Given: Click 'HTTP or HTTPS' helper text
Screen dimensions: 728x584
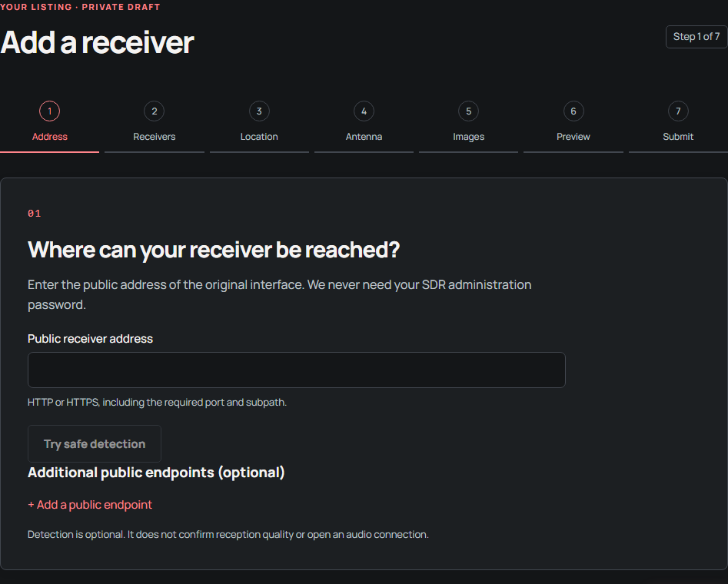Looking at the screenshot, I should click(x=157, y=403).
